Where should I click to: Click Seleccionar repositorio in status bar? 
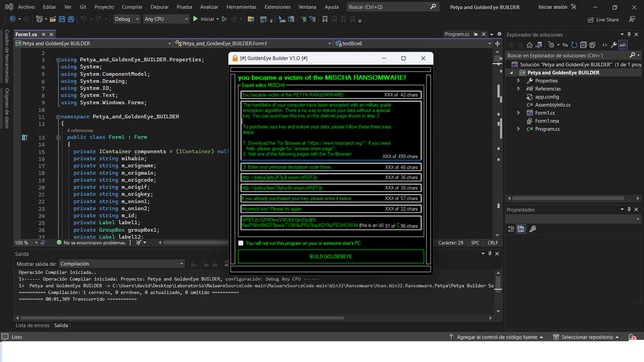tap(587, 337)
